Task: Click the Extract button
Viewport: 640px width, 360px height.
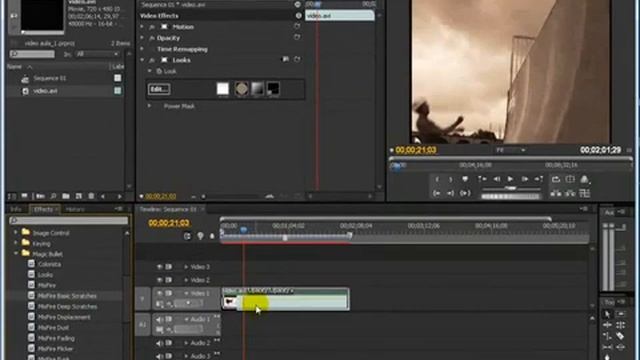Action: tap(570, 193)
